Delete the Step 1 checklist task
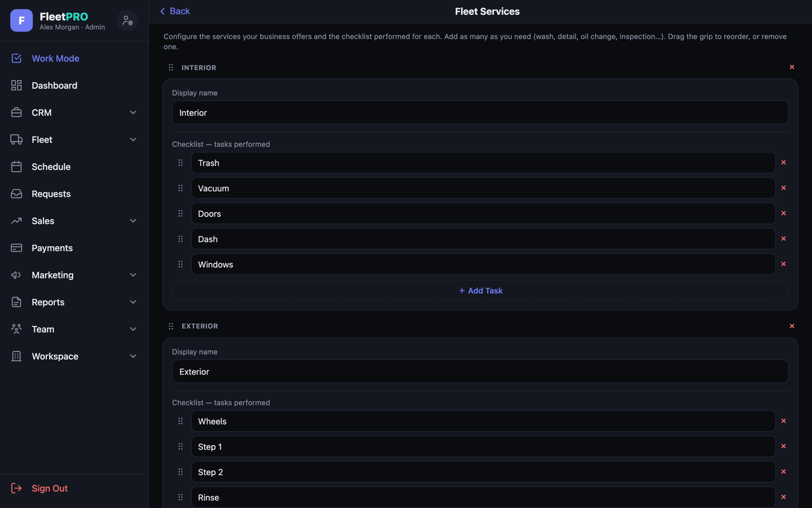 784,447
